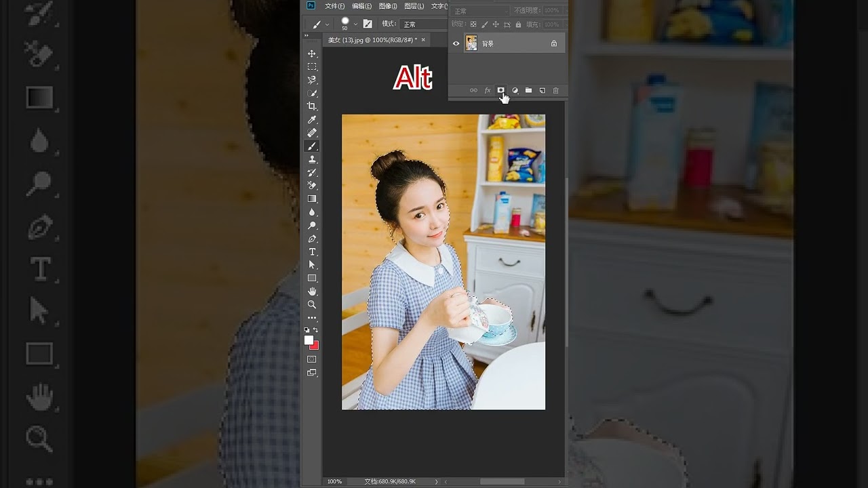The width and height of the screenshot is (868, 488).
Task: Open the Brush Settings panel
Action: point(368,24)
